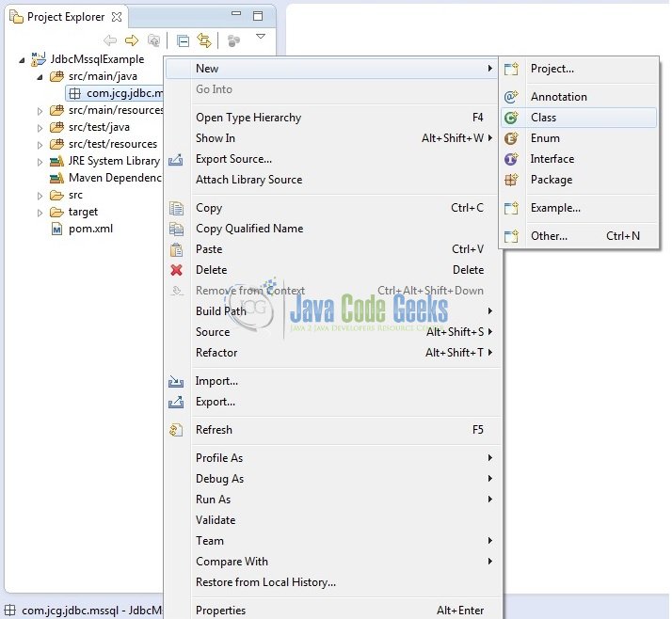The width and height of the screenshot is (672, 619).
Task: Click Attach Library Source
Action: (x=332, y=180)
